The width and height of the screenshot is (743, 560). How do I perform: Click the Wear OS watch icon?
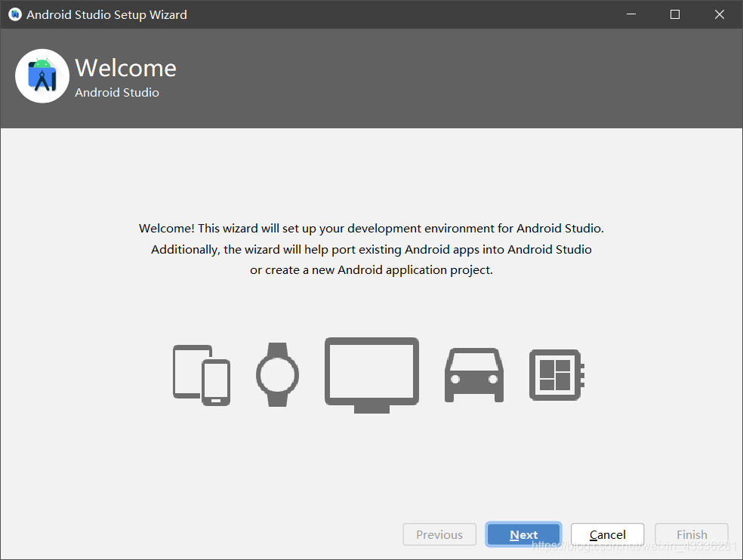[277, 375]
